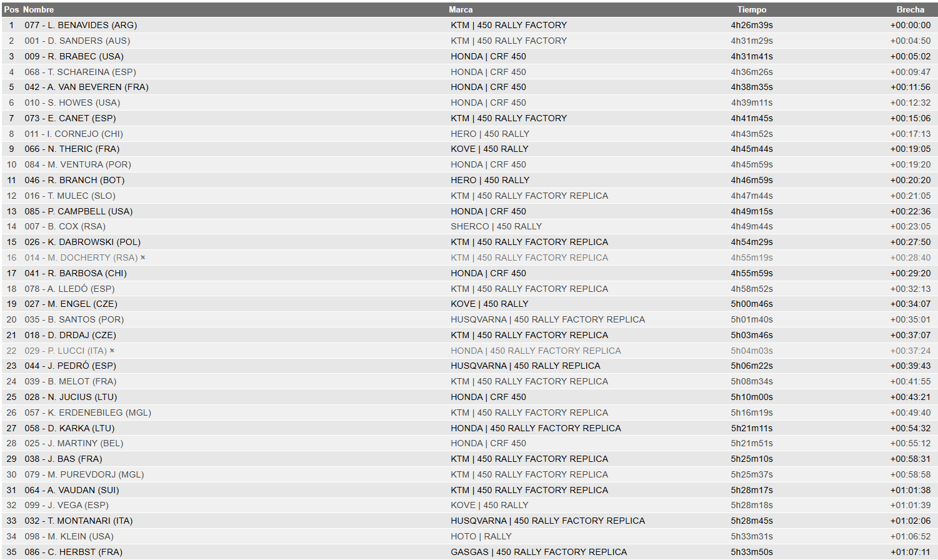Viewport: 938px width, 560px height.
Task: Select rider 098 - M. KLEIN (USA)
Action: tap(69, 536)
